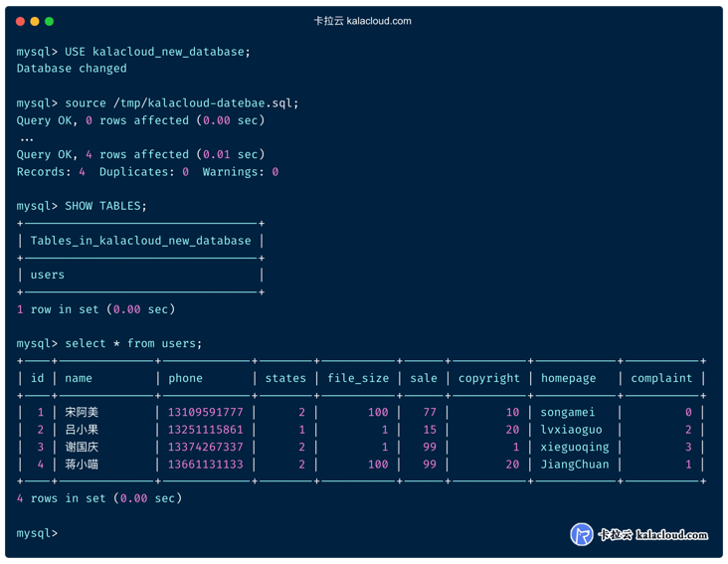The width and height of the screenshot is (728, 564).
Task: Click the copyright column header
Action: [x=489, y=378]
